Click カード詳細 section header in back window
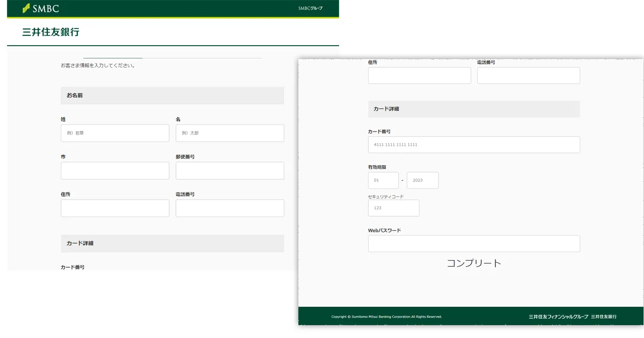The image size is (644, 338). click(x=172, y=244)
